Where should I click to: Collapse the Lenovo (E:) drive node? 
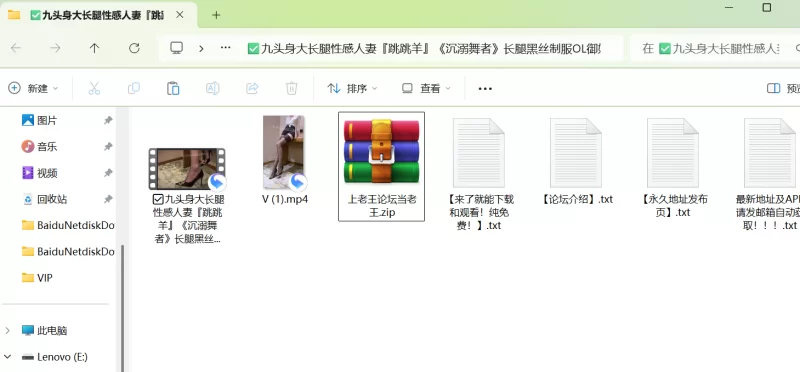point(8,357)
